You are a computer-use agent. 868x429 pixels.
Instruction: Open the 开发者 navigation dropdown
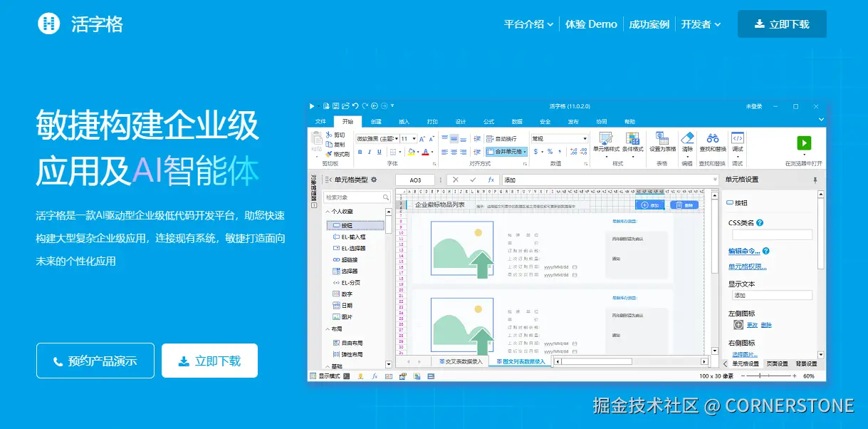(701, 24)
